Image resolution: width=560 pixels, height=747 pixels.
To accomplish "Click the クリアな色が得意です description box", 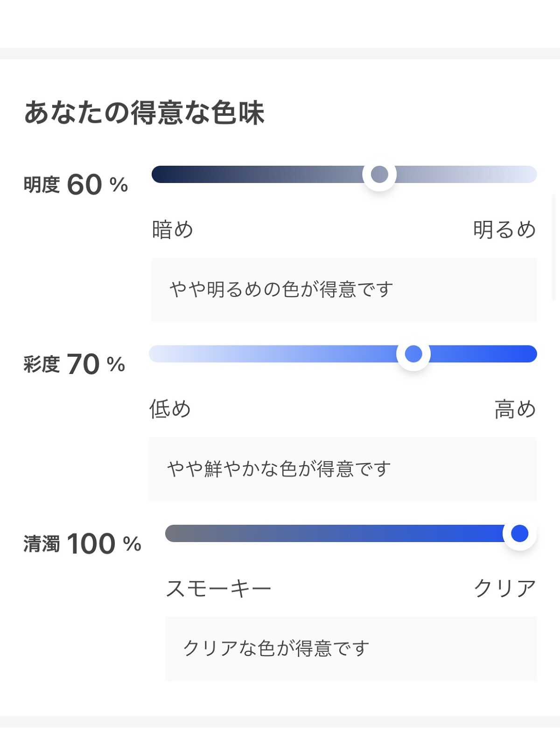I will tap(350, 648).
